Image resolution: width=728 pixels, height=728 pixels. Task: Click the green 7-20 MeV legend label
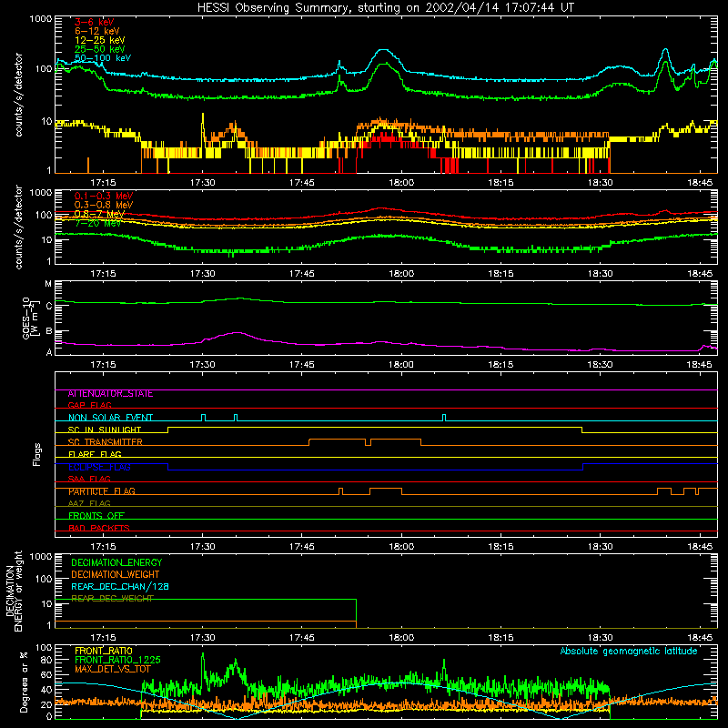pyautogui.click(x=97, y=223)
